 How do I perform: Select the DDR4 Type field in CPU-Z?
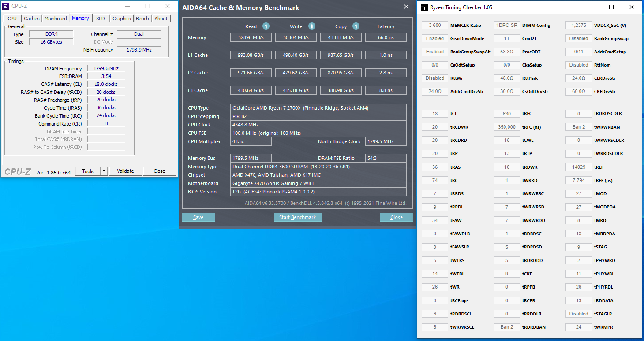[51, 34]
